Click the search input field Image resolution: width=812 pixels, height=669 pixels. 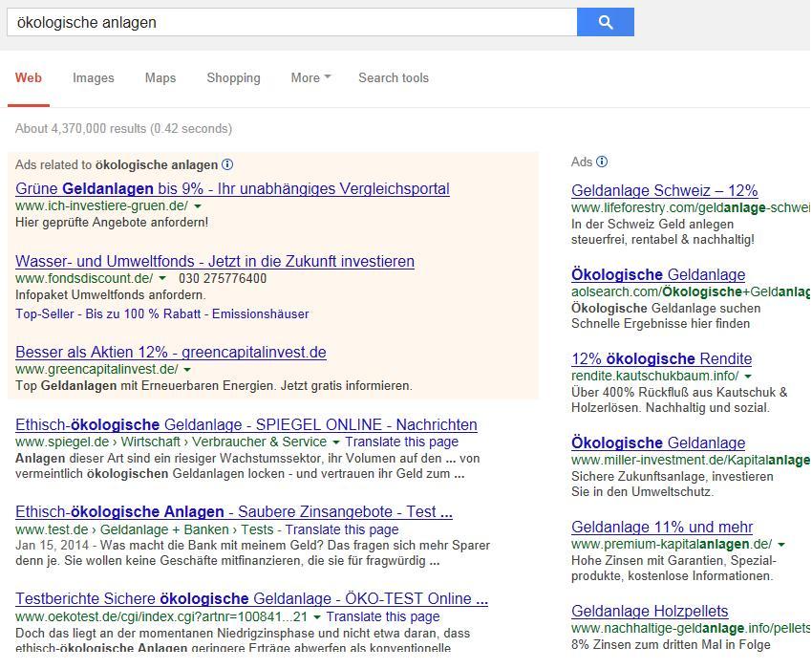pyautogui.click(x=291, y=22)
